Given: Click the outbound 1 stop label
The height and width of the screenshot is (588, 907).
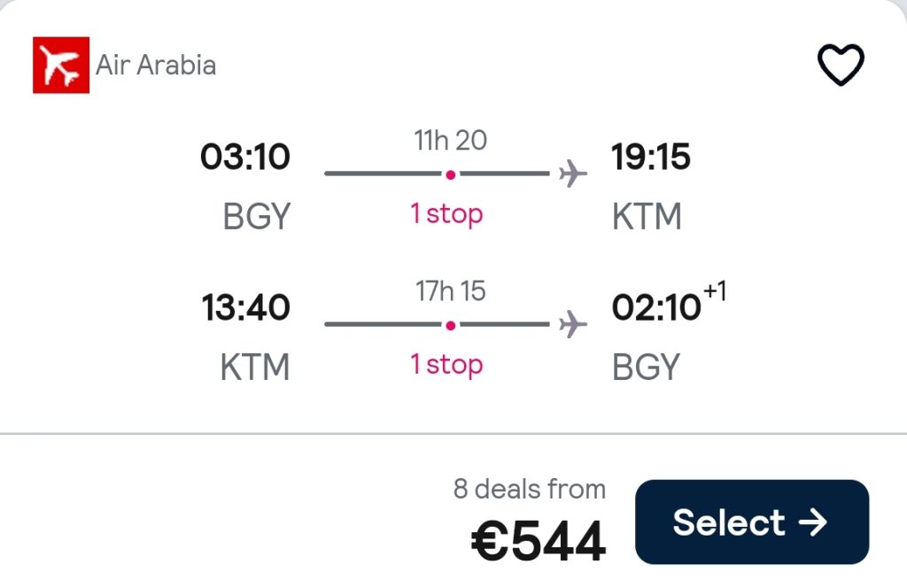Looking at the screenshot, I should pos(446,214).
